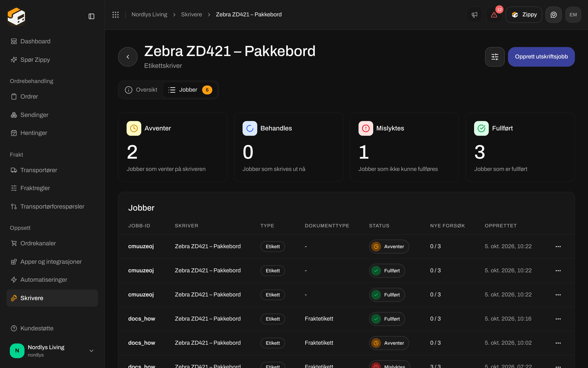Click the STATUS column header

pyautogui.click(x=379, y=226)
